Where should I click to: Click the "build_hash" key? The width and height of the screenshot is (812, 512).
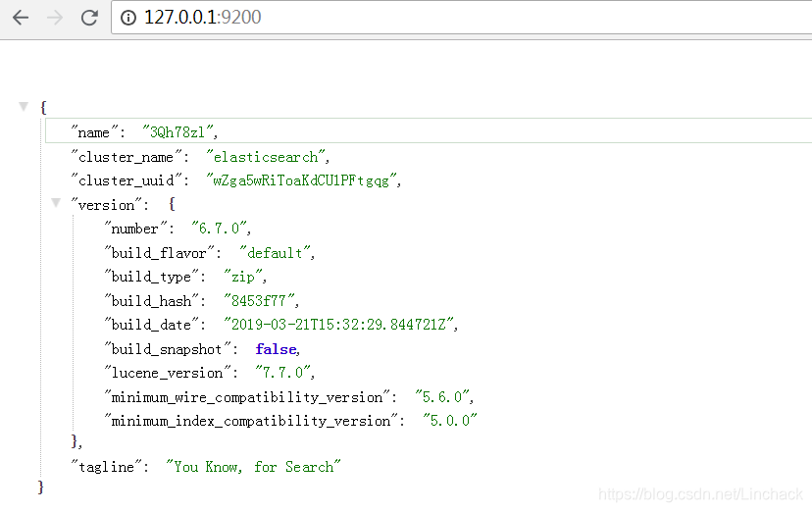point(151,301)
